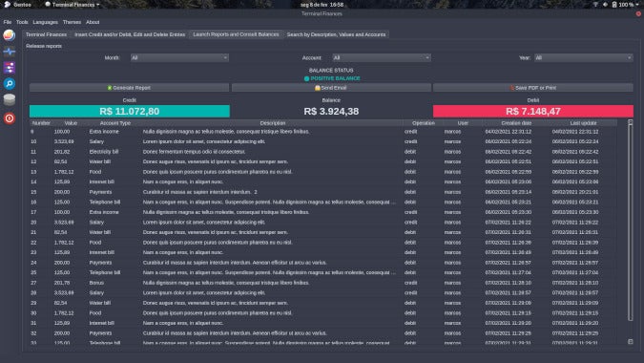Click 'Salary' in row 20
The height and width of the screenshot is (363, 644).
coord(96,223)
